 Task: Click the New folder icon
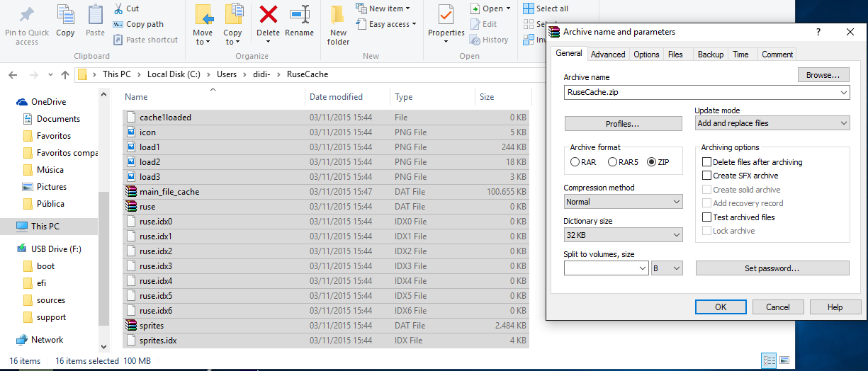pyautogui.click(x=338, y=15)
